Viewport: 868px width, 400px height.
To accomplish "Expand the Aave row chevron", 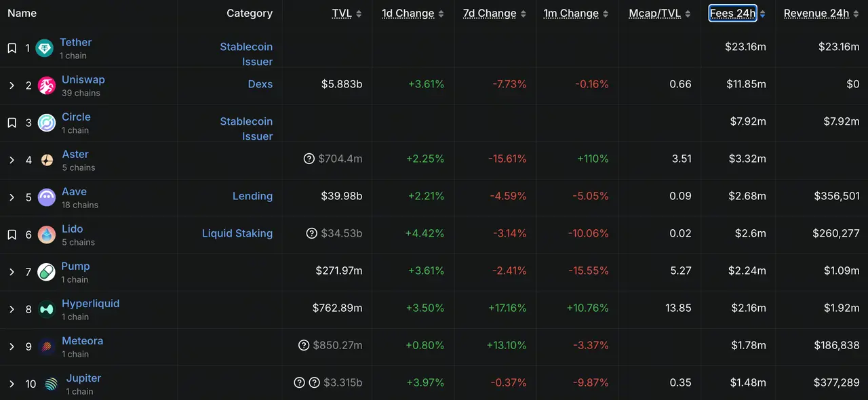I will (12, 197).
